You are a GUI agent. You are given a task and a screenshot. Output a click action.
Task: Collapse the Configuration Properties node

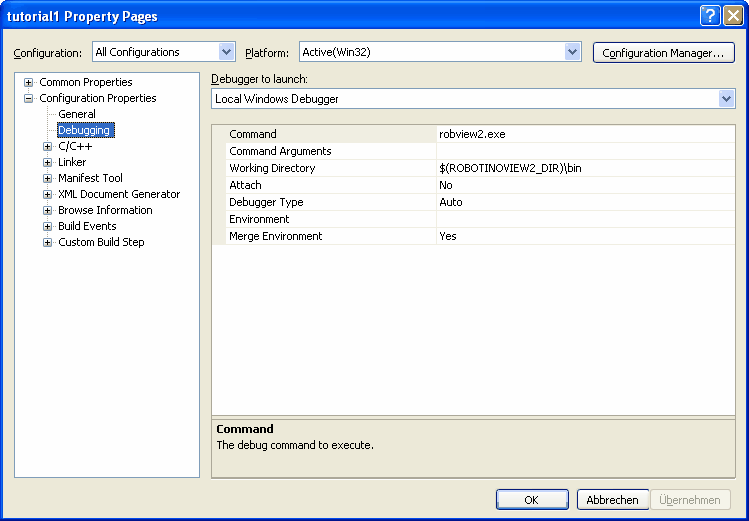(x=28, y=98)
